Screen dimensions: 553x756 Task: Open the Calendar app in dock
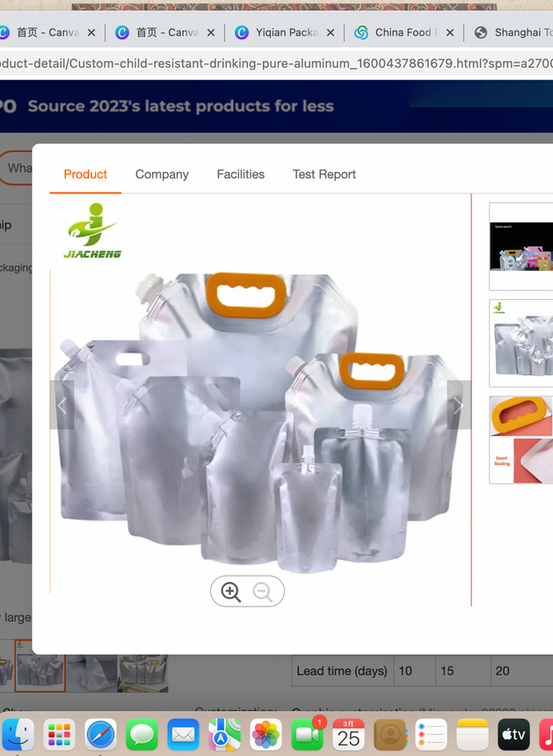(x=348, y=734)
